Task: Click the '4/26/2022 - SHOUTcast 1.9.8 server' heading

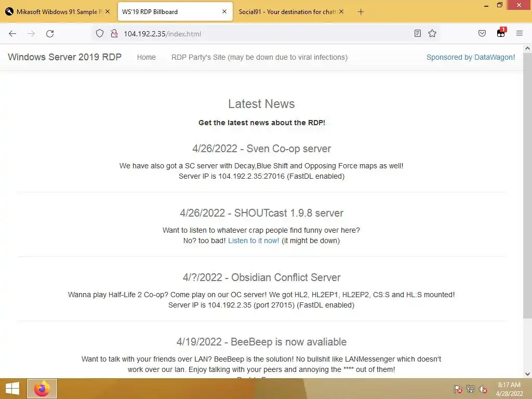Action: 262,213
